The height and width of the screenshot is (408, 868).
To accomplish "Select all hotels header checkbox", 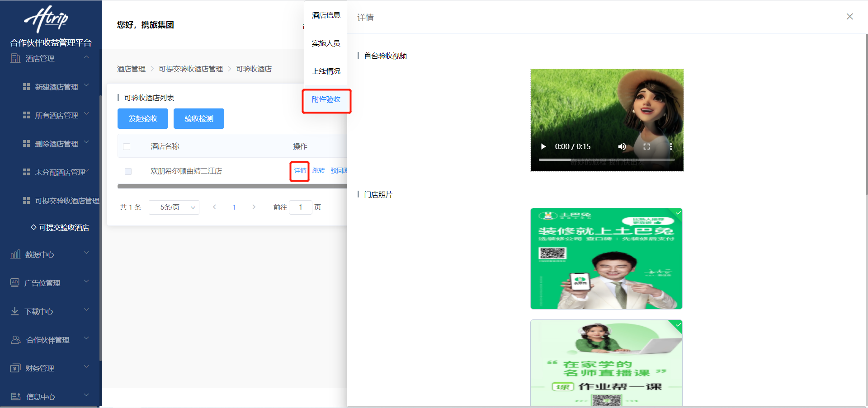I will 127,146.
